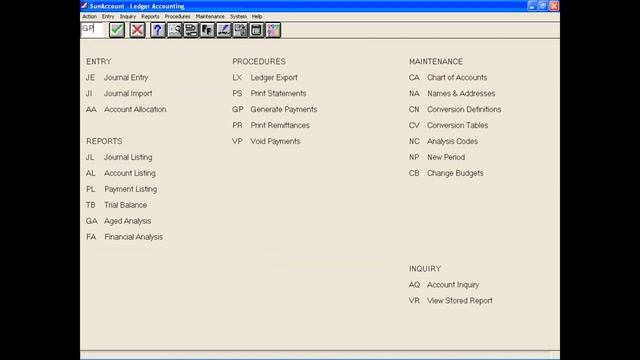Minimize the SunAccount window
The width and height of the screenshot is (640, 360).
[532, 6]
